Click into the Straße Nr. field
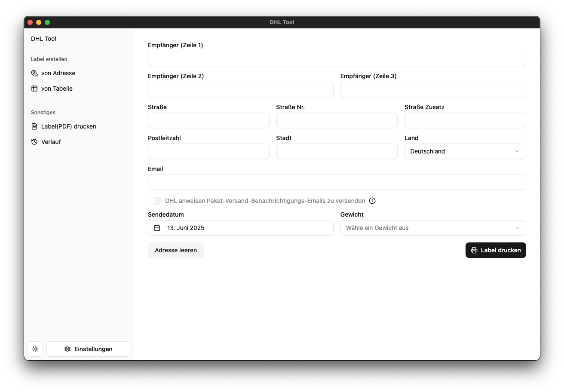Image resolution: width=564 pixels, height=392 pixels. tap(337, 120)
